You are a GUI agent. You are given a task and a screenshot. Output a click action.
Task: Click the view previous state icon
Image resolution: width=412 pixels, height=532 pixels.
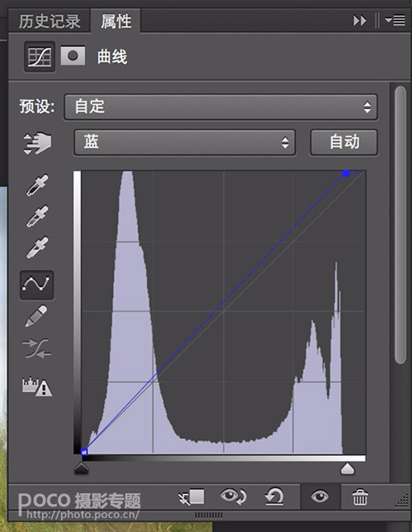click(x=233, y=496)
